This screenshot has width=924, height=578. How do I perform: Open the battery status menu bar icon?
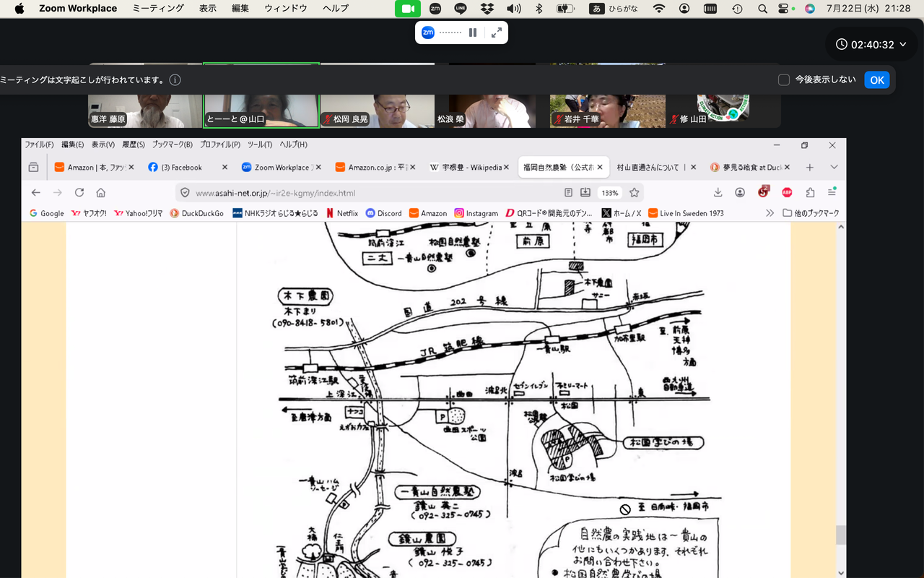566,9
